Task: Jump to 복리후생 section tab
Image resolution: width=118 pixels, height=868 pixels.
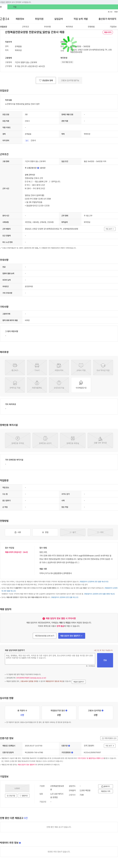Action: [x=69, y=27]
